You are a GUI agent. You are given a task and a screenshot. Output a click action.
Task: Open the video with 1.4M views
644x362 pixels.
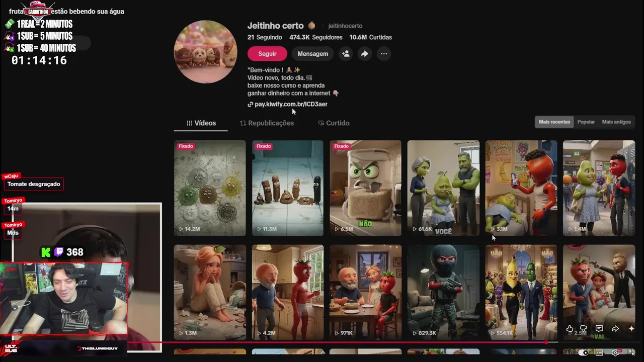pos(599,188)
